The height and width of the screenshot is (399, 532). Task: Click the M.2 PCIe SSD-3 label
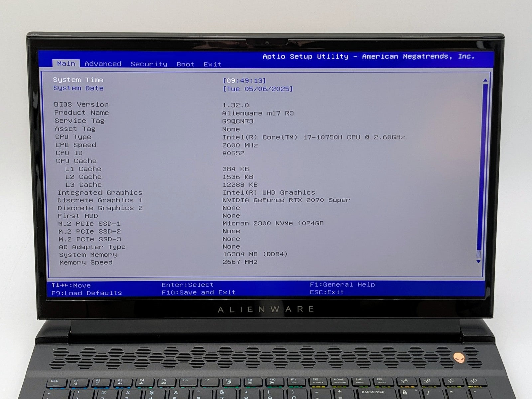coord(90,239)
